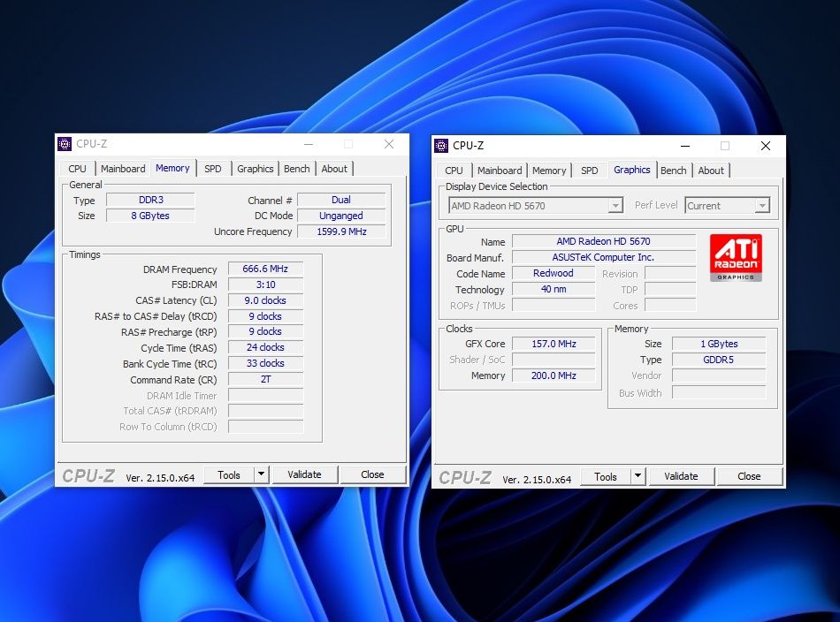Open the Memory tab in the right window
Image resolution: width=840 pixels, height=622 pixels.
549,171
